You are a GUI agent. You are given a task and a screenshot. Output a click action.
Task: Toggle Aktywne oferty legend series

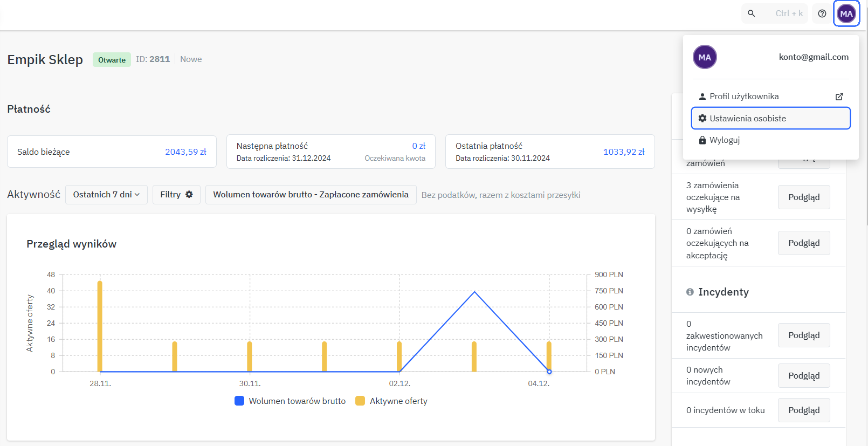coord(392,401)
